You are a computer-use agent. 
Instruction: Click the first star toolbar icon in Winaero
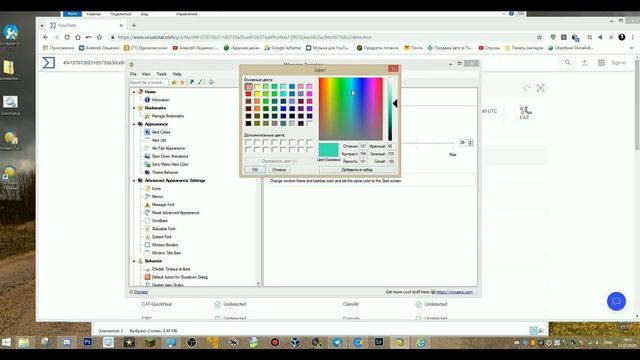pos(174,82)
